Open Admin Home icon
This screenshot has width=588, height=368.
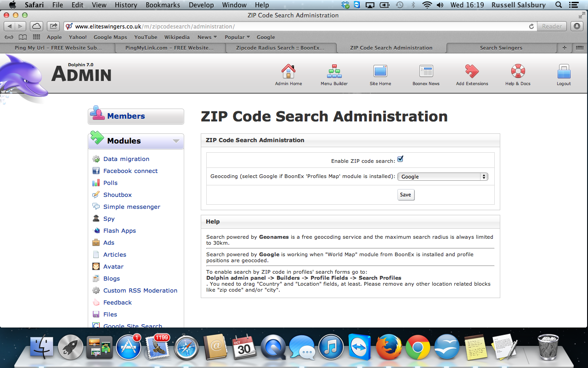click(x=288, y=72)
